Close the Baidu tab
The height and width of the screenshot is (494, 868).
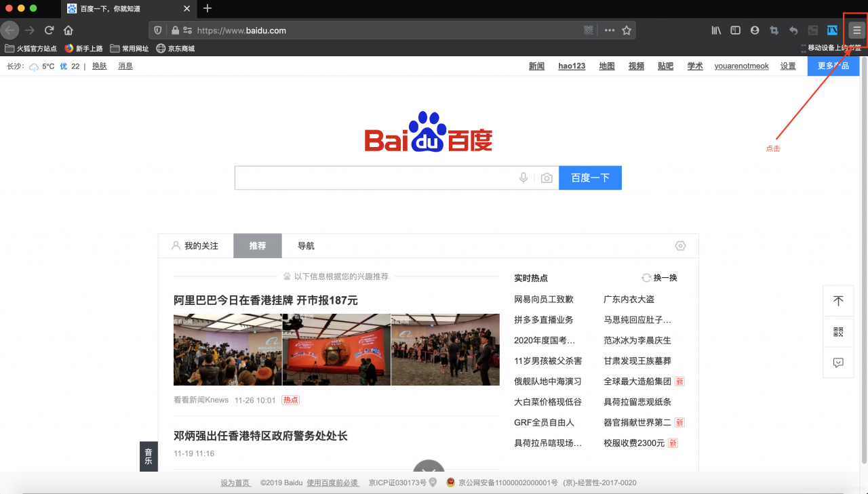tap(187, 9)
